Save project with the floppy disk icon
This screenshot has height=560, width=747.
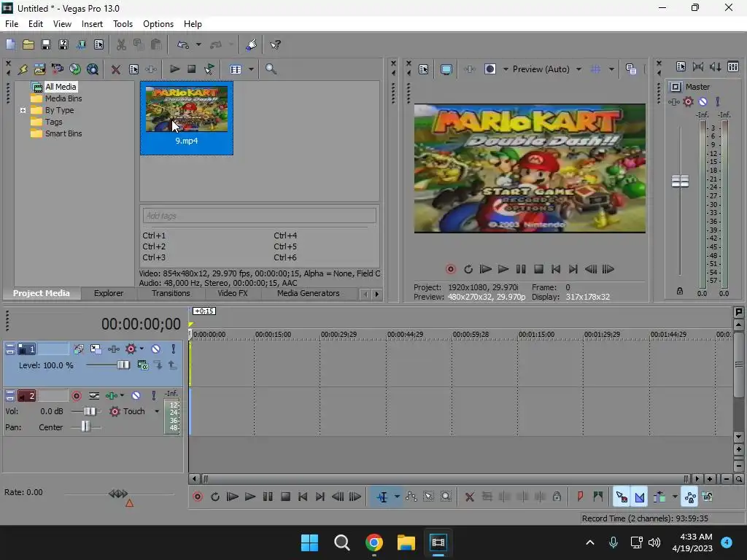[x=46, y=44]
